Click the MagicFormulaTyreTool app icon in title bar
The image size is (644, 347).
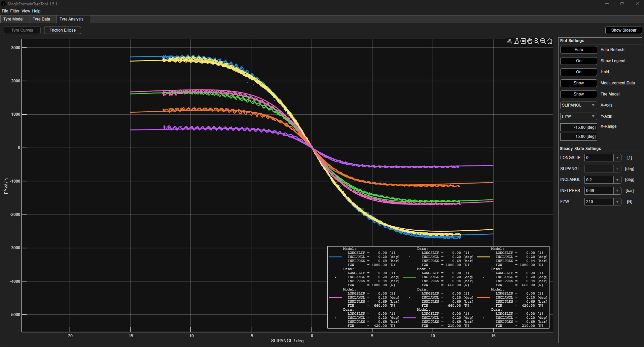pyautogui.click(x=4, y=4)
